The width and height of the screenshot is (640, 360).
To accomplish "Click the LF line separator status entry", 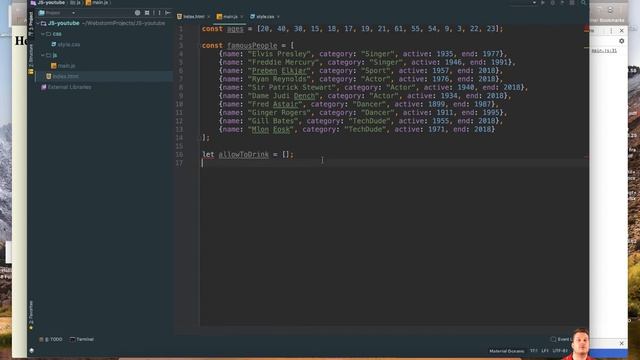I will click(545, 351).
